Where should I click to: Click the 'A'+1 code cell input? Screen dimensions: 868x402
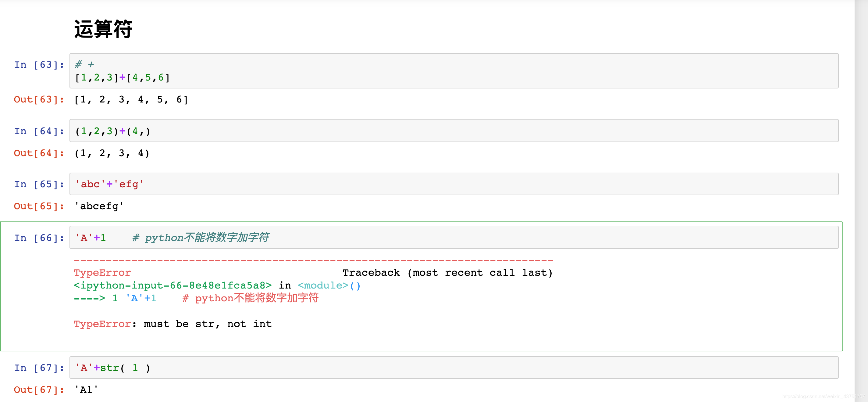454,237
